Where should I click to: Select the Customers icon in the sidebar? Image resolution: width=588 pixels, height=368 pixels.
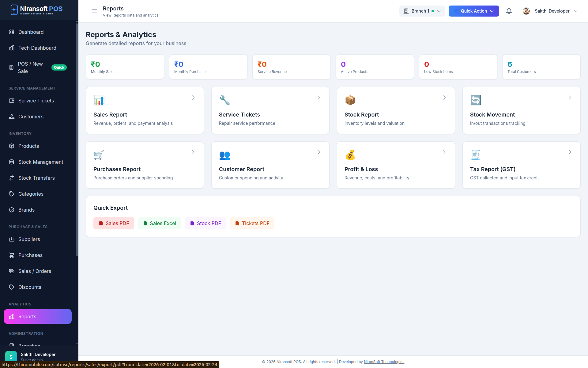coord(12,117)
